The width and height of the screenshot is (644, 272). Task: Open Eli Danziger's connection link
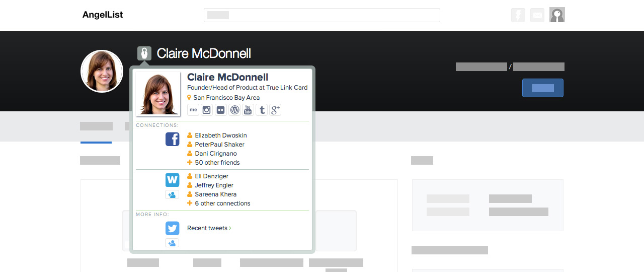[211, 176]
